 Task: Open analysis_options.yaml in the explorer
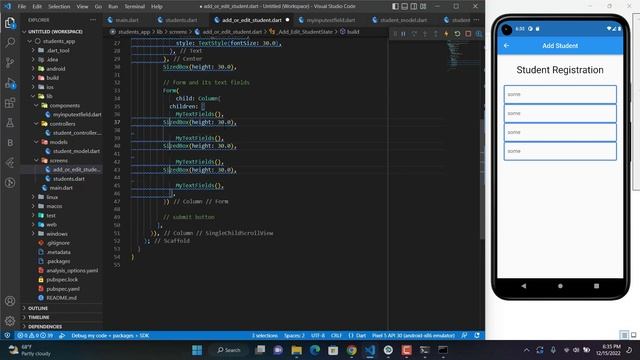click(72, 270)
